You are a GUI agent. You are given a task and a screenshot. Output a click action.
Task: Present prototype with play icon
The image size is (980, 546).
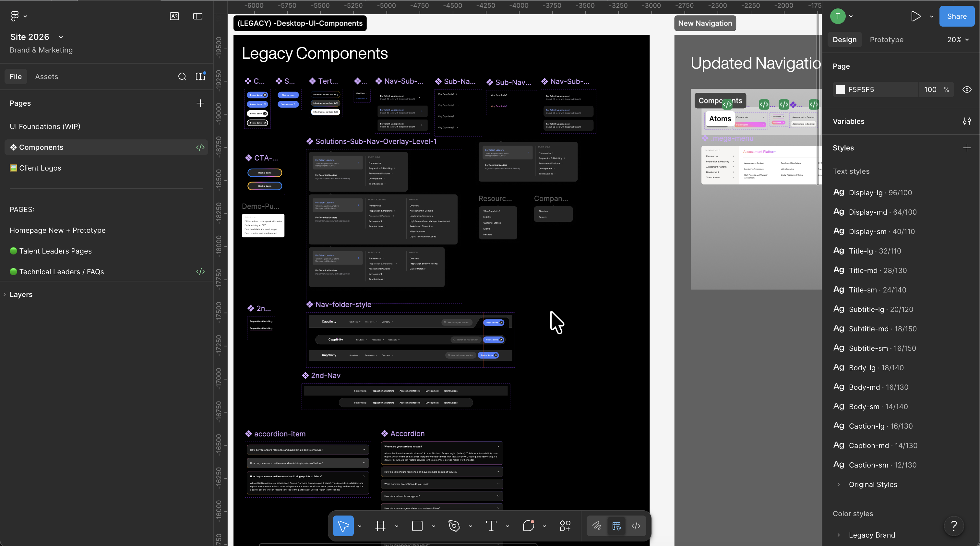(x=916, y=16)
